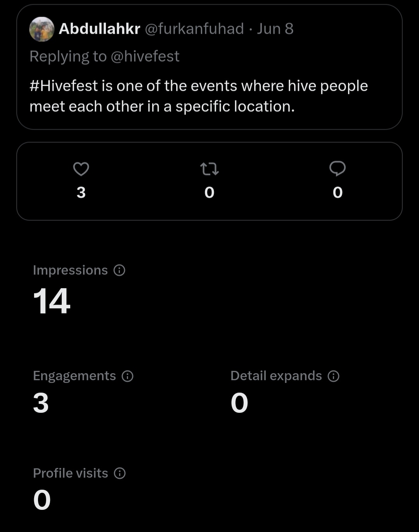The width and height of the screenshot is (419, 532).
Task: Click the replies count of 0
Action: coord(338,193)
